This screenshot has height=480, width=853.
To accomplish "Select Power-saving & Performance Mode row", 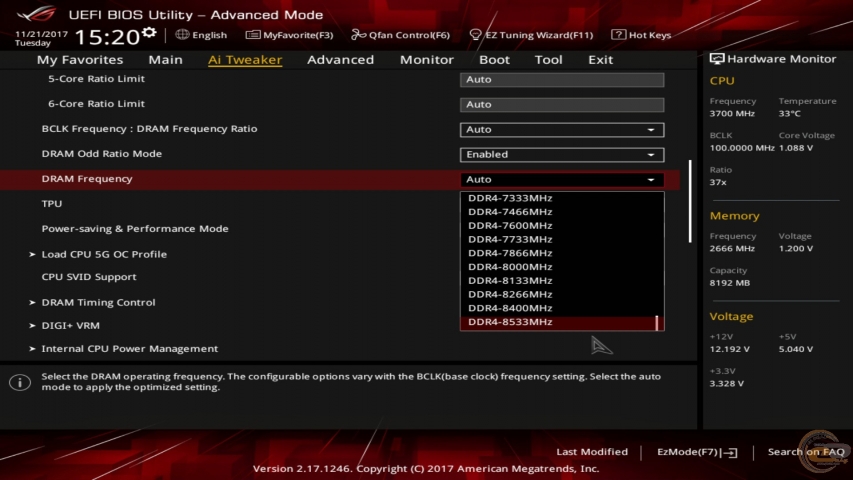I will 135,229.
